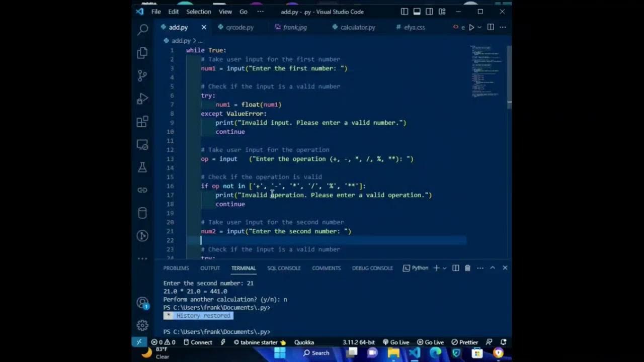Split the editor to the right
The width and height of the screenshot is (644, 362).
[x=491, y=27]
